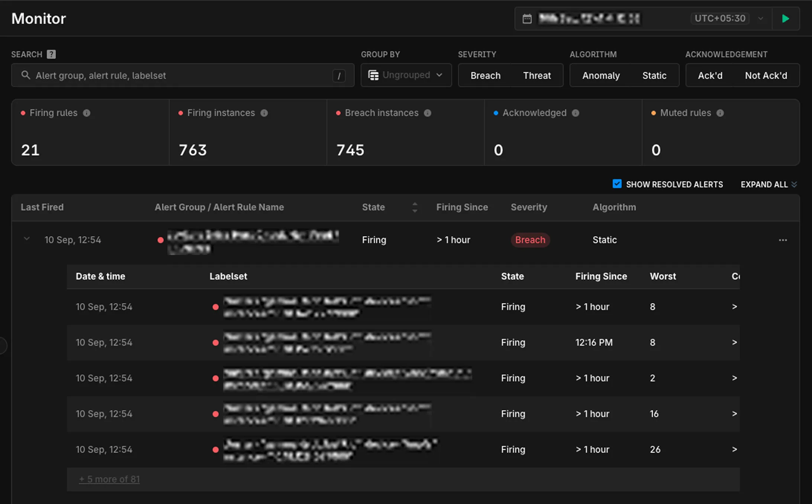Click the 12:16 PM firing since cell
Screen dimensions: 812x504
pos(594,342)
